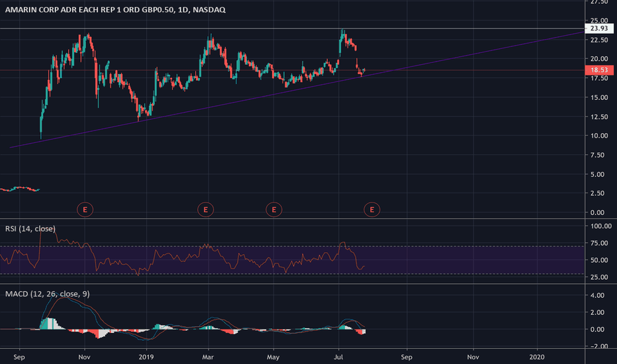Click the 20.00 price axis label

(x=599, y=59)
